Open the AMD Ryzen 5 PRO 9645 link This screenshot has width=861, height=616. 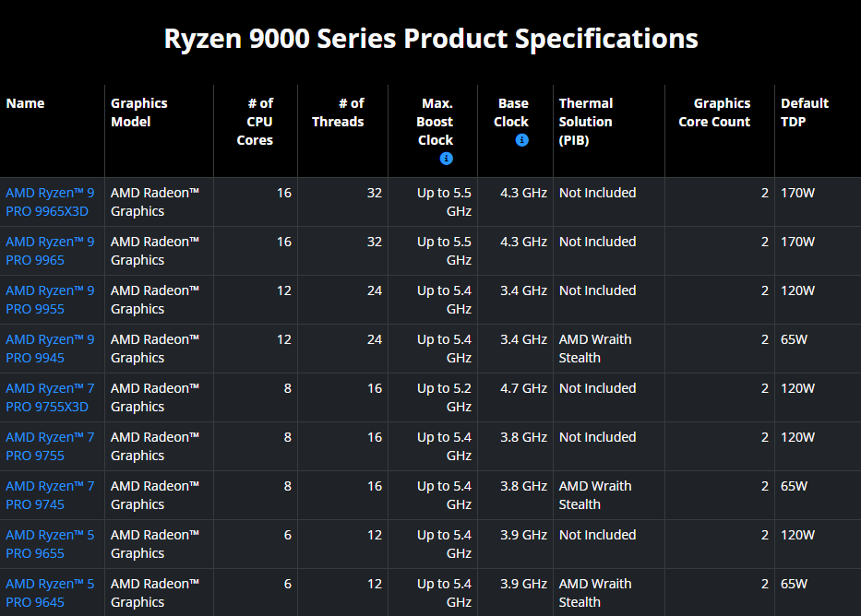click(x=50, y=592)
